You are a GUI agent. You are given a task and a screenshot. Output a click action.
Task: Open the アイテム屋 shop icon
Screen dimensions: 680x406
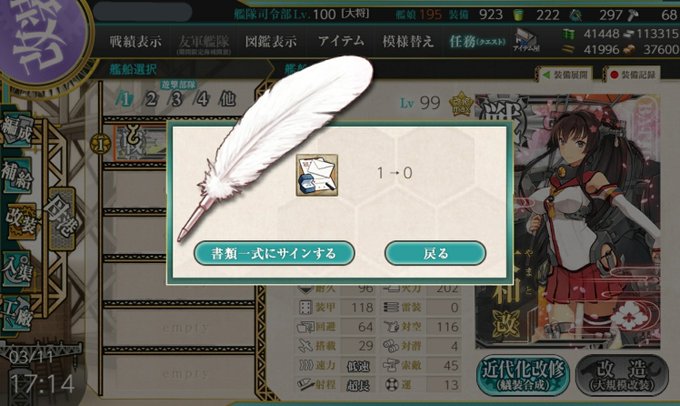tap(526, 42)
